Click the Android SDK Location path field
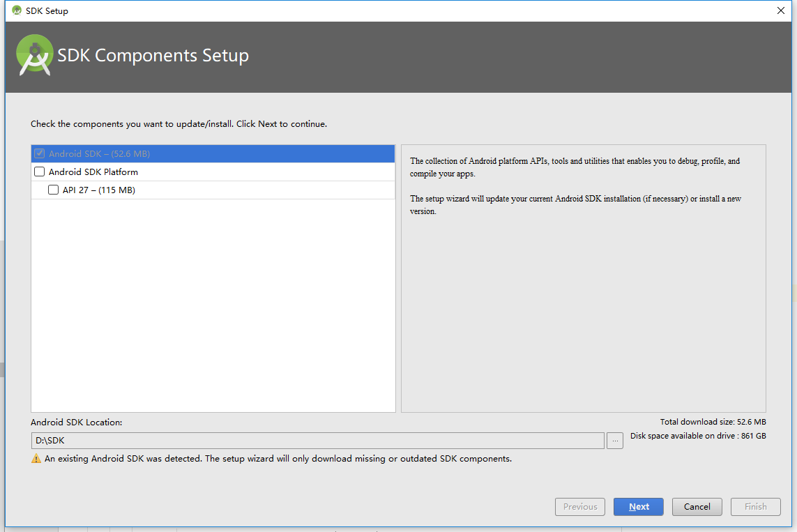 tap(317, 441)
